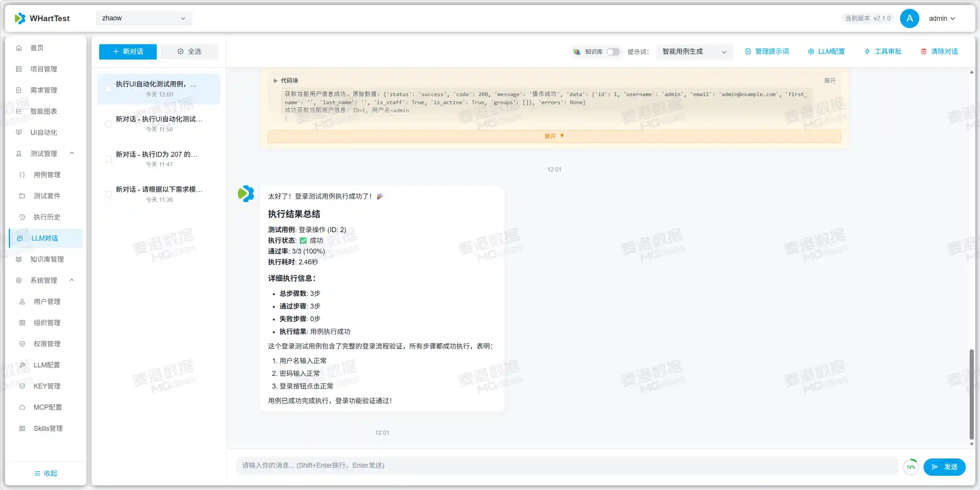Click the 清除对话 trash icon
Screen dimensions: 980x490
pos(924,51)
